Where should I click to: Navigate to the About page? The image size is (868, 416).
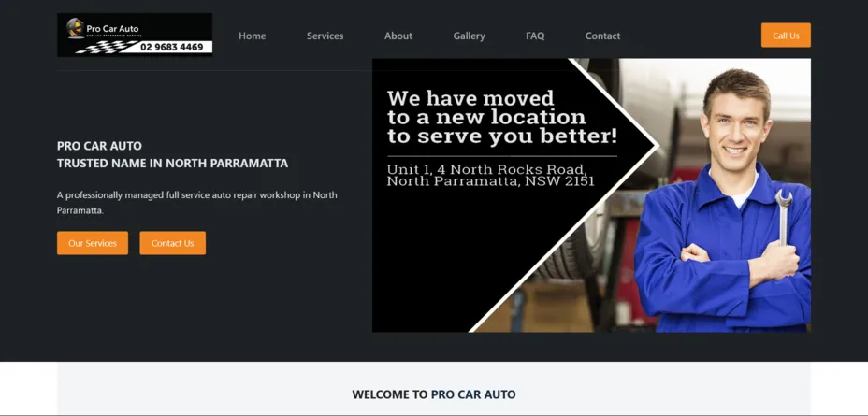pos(398,36)
